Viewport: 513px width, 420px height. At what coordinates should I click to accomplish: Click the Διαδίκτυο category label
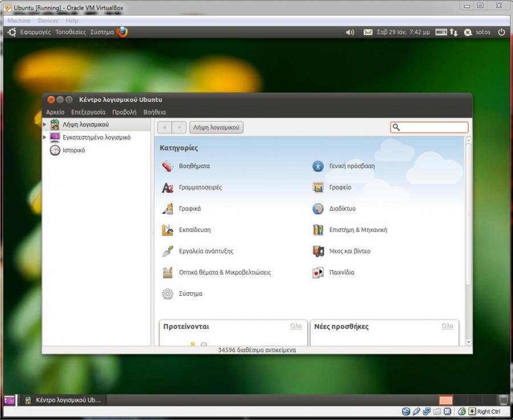pos(342,209)
